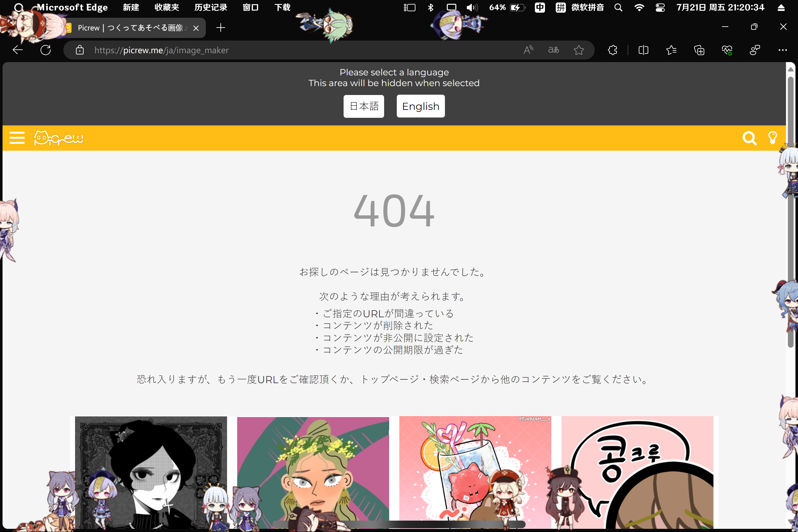Click the eject icon in menu bar
The width and height of the screenshot is (798, 532).
tap(781, 8)
